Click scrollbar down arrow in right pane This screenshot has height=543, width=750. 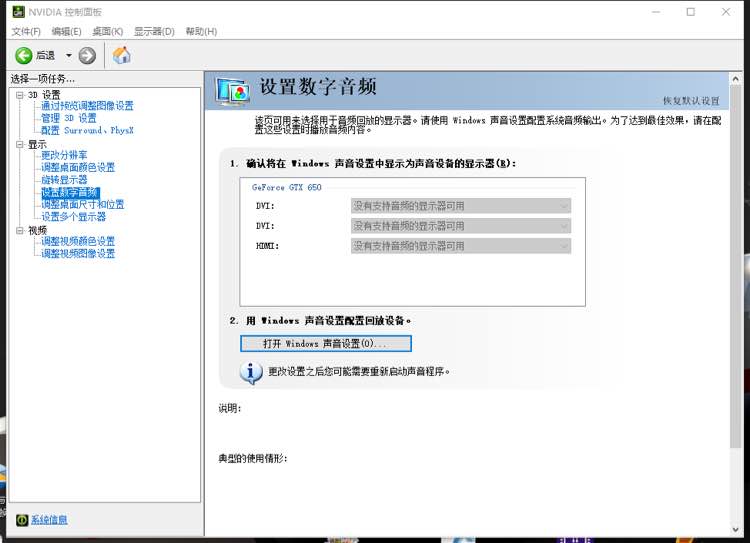tap(736, 530)
